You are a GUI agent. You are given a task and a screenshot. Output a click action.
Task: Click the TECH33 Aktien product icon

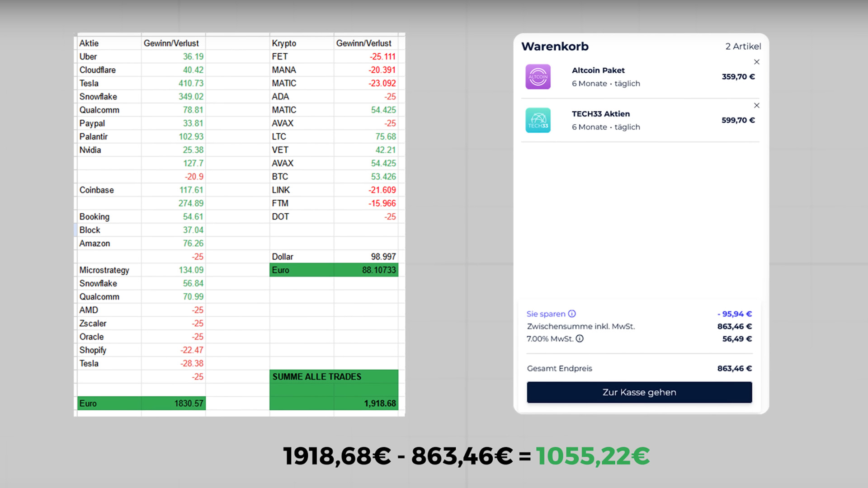click(538, 120)
